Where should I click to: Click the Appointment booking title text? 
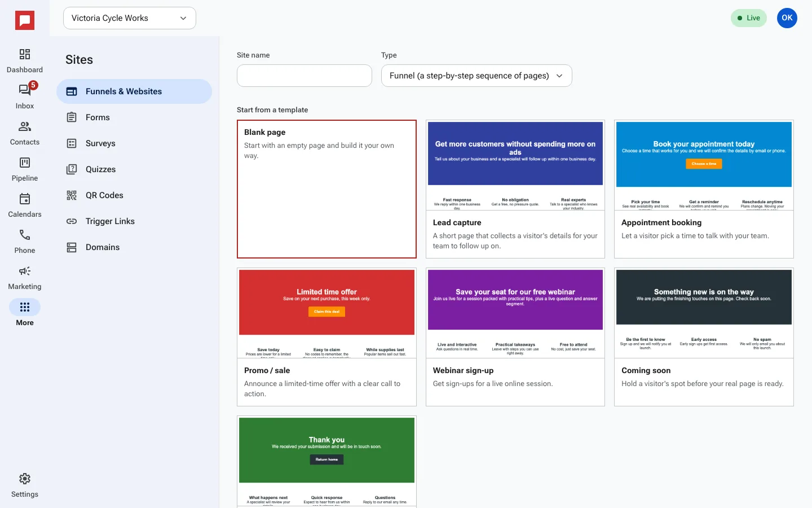661,223
